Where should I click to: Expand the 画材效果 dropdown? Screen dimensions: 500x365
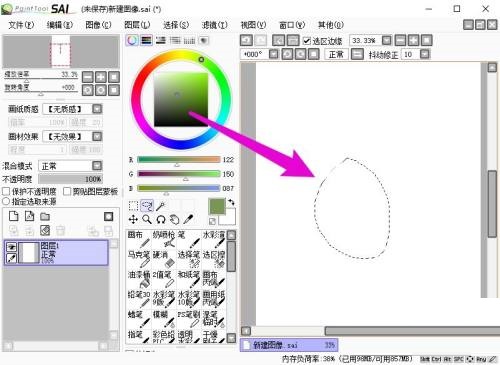tap(97, 136)
